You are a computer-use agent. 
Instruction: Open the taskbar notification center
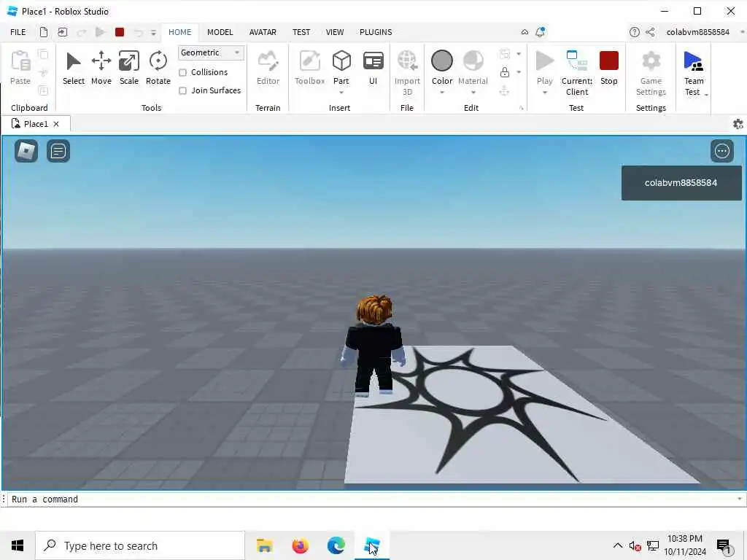724,546
